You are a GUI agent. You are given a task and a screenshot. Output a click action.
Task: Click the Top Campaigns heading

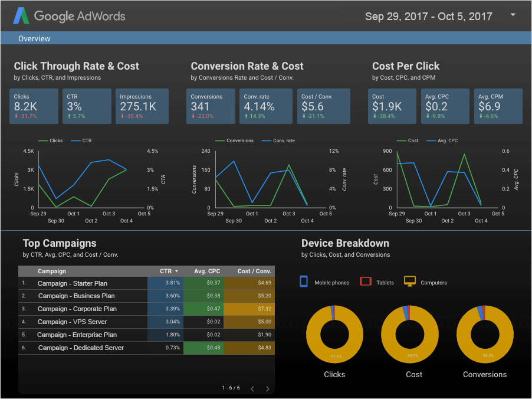[60, 243]
